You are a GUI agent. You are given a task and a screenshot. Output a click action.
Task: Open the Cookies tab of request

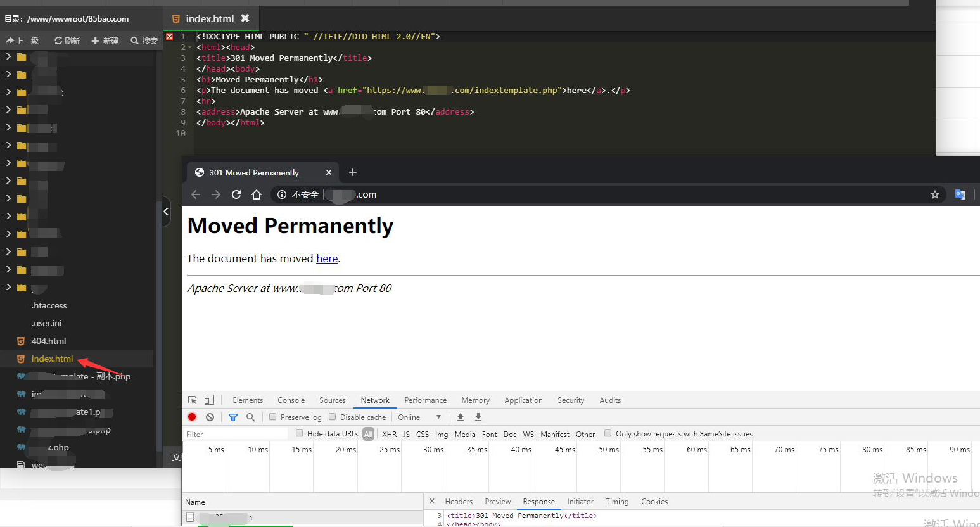pyautogui.click(x=654, y=502)
